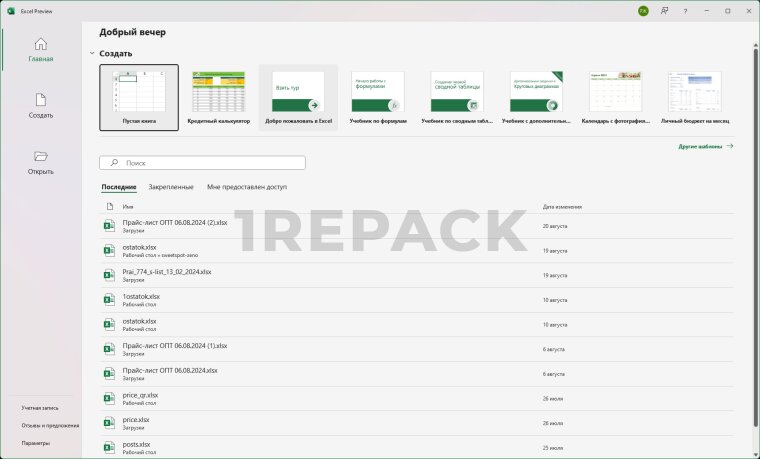Click the file icon next to price_qr.xlsx
The height and width of the screenshot is (459, 760).
tap(110, 399)
